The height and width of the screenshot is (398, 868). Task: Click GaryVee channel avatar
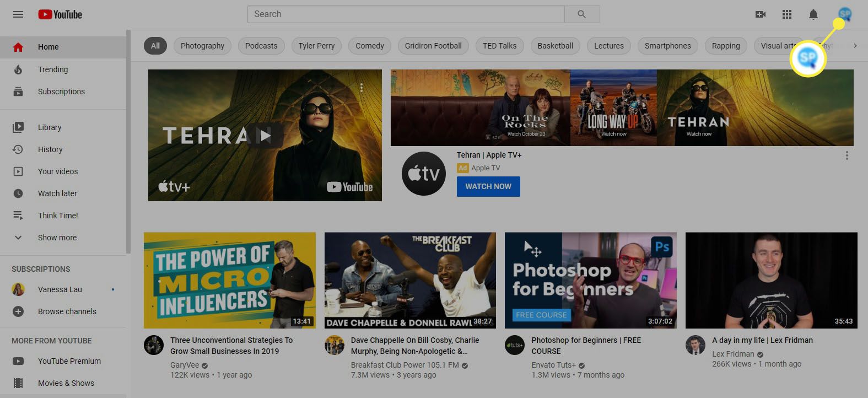tap(154, 345)
